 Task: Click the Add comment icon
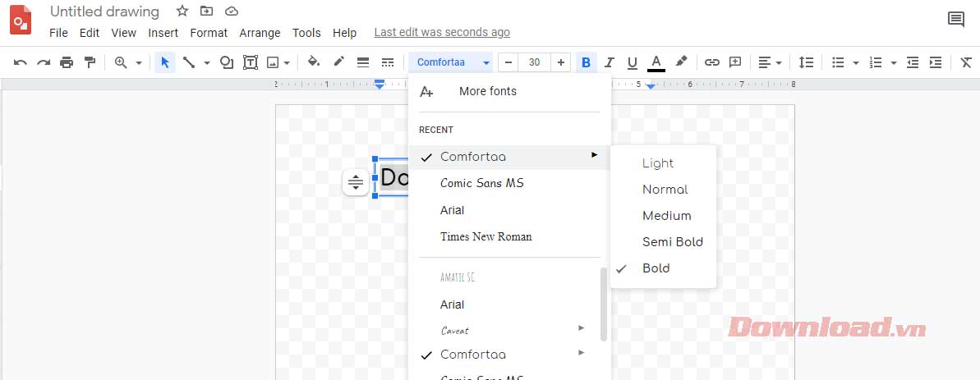click(736, 62)
